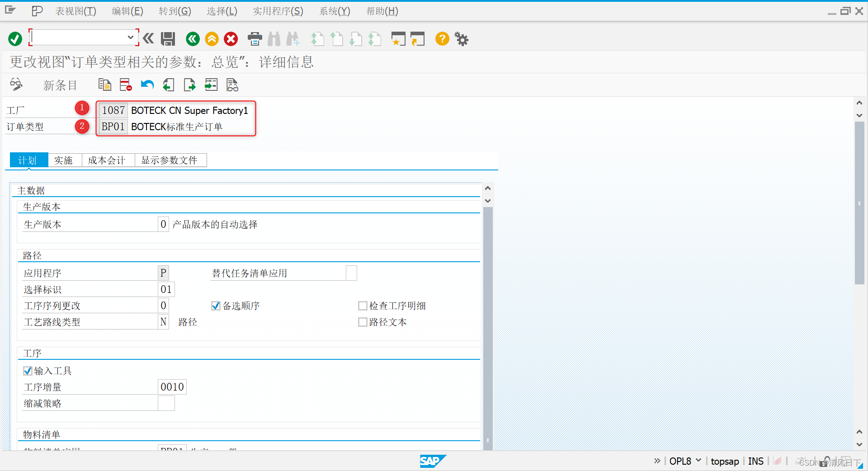868x471 pixels.
Task: Click the Display Change Documents icon
Action: (x=232, y=85)
